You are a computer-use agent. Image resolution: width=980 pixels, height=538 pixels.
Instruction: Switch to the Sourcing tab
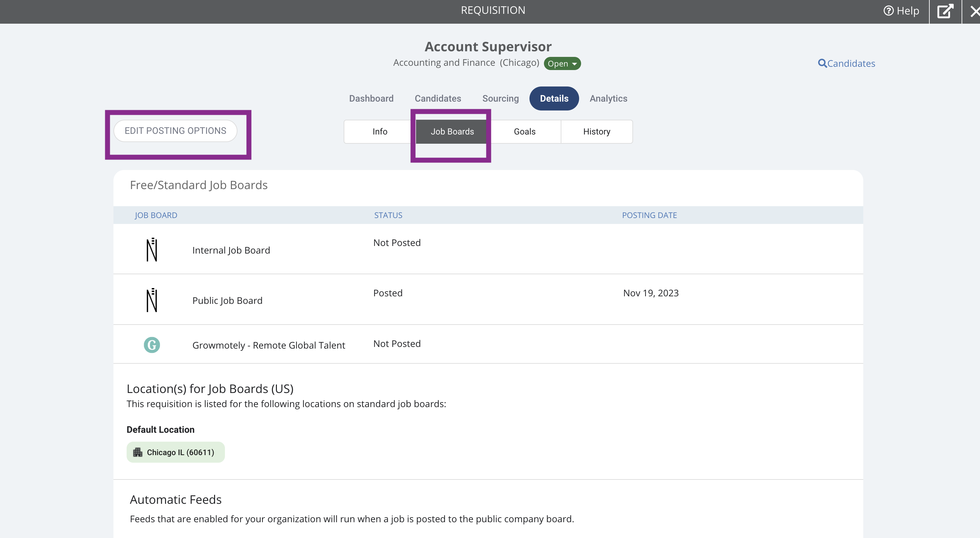(501, 99)
